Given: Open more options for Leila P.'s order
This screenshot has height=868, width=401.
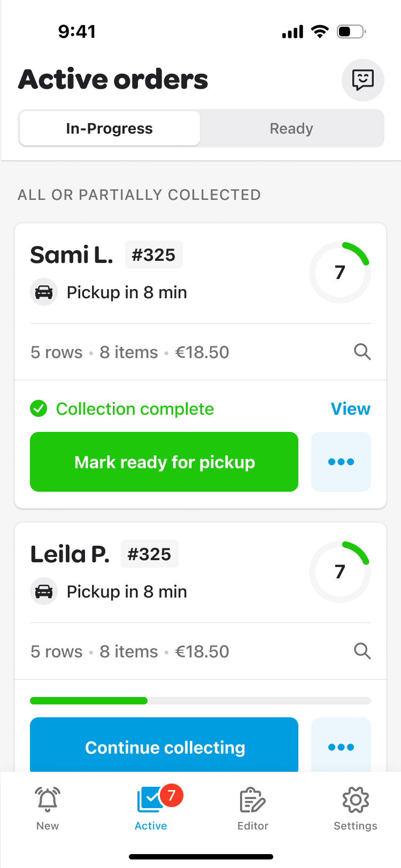Looking at the screenshot, I should tap(341, 747).
